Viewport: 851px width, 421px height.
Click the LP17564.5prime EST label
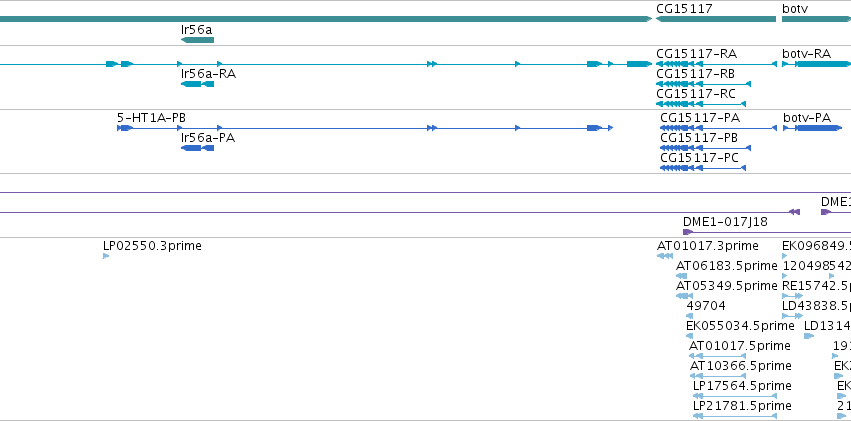[742, 385]
